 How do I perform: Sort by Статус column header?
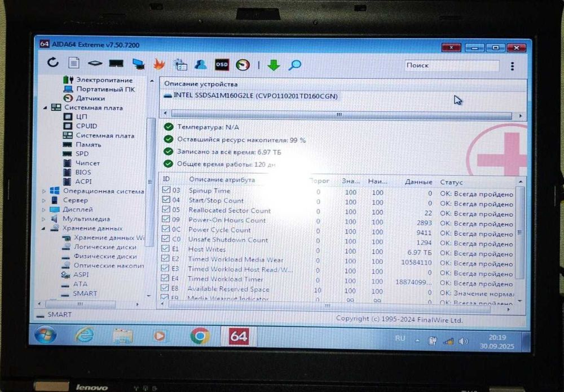pyautogui.click(x=451, y=182)
